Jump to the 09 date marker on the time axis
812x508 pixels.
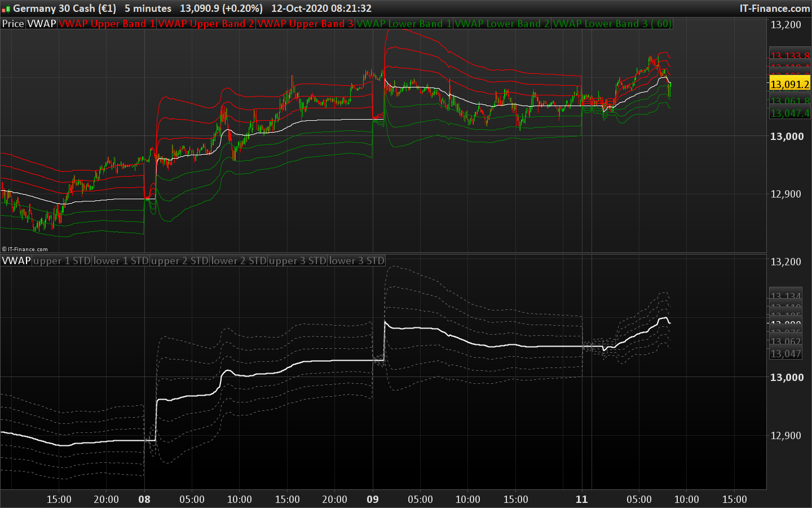click(x=373, y=500)
